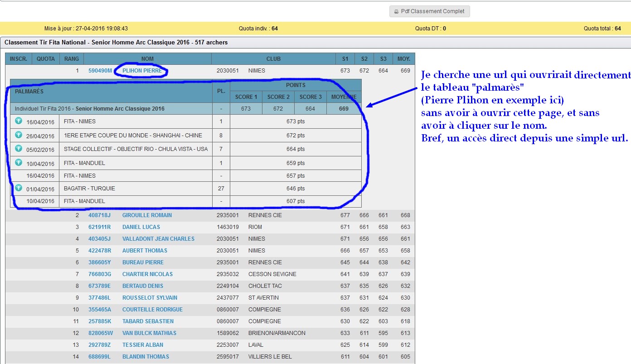Open licence link 673789E
Image resolution: width=631 pixels, height=364 pixels.
coord(99,286)
